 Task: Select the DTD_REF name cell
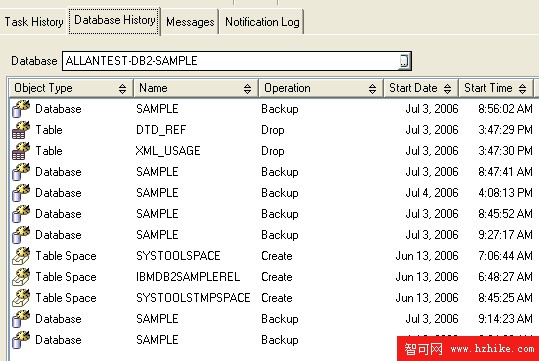[x=161, y=130]
